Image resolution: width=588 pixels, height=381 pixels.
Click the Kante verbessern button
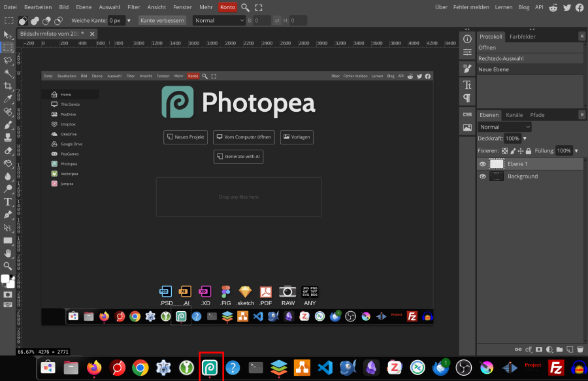162,20
